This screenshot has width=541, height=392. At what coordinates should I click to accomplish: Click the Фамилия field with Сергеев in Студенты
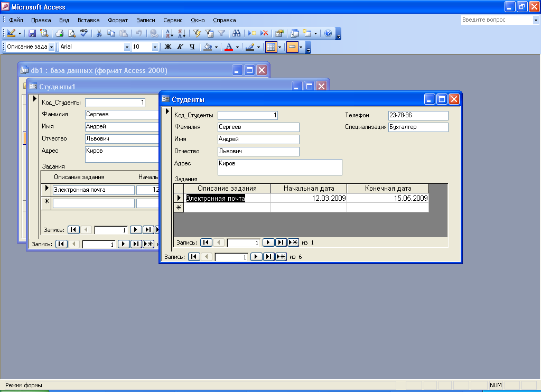[x=258, y=127]
